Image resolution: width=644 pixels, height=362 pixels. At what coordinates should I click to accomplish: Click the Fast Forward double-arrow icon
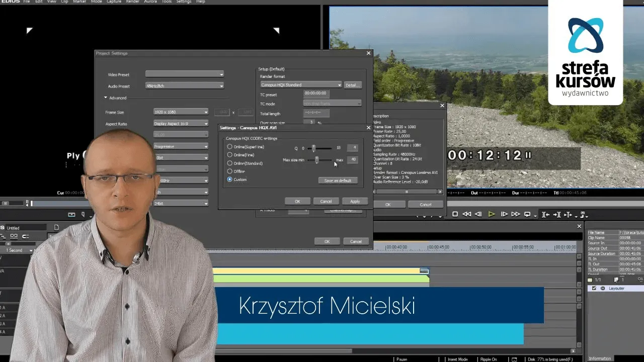click(x=516, y=214)
